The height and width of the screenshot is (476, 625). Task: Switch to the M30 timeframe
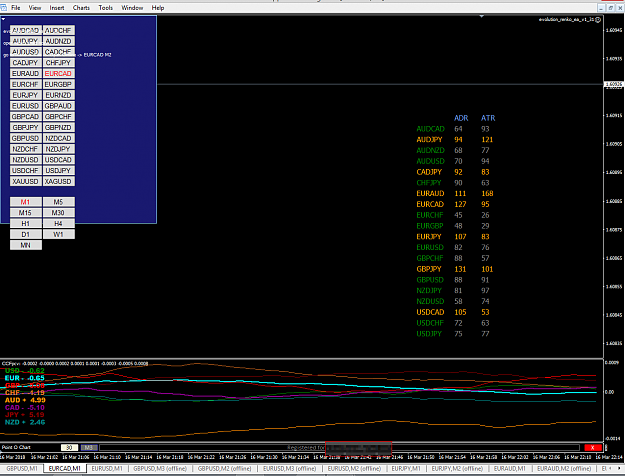pyautogui.click(x=59, y=213)
